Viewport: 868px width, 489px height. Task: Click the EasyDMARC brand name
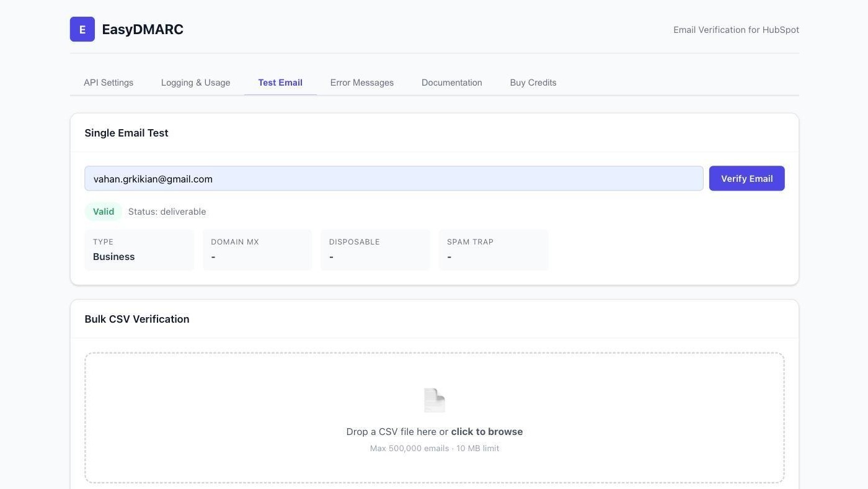(x=143, y=29)
